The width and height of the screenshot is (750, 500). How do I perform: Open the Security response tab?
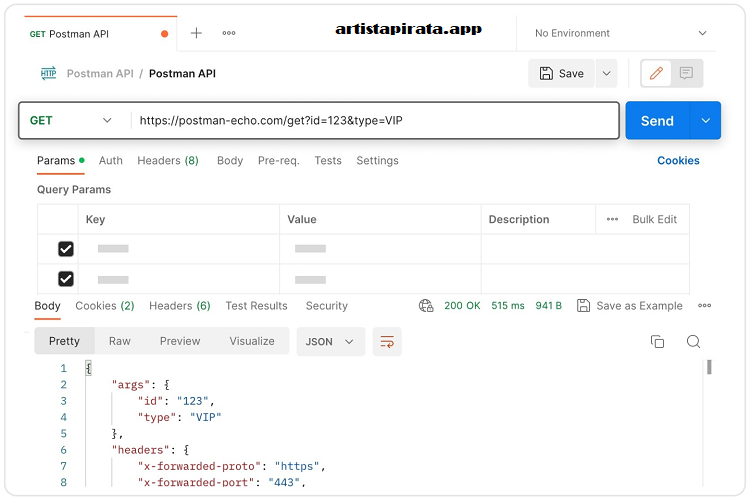pyautogui.click(x=327, y=305)
